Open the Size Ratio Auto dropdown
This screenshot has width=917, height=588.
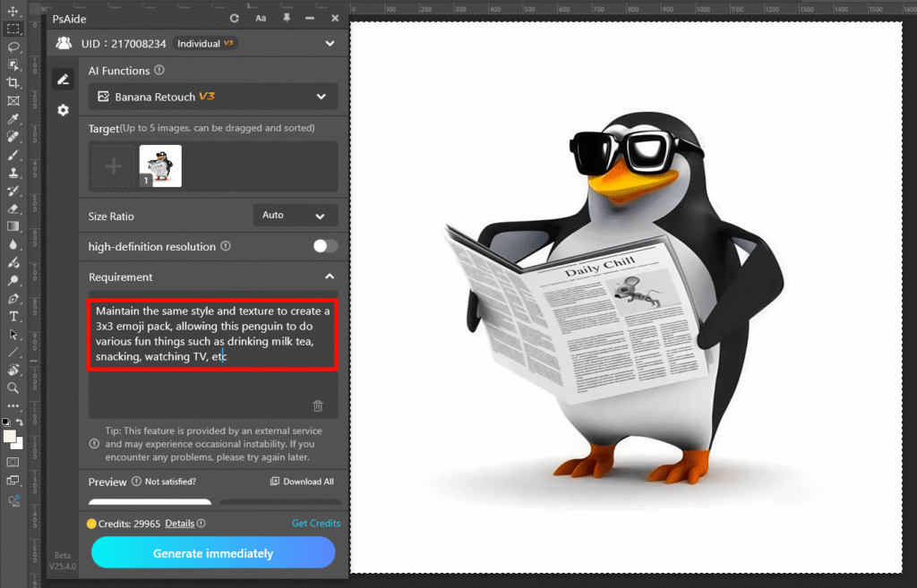(296, 216)
